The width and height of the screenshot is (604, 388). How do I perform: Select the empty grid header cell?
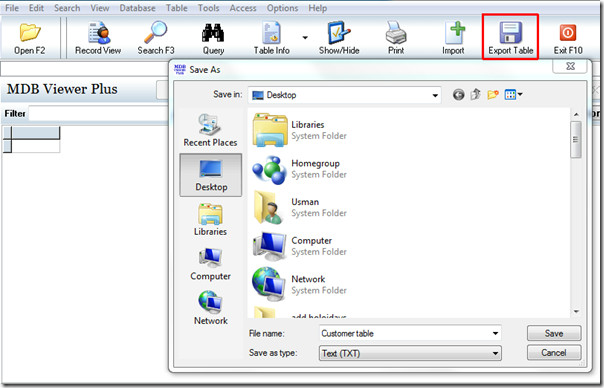[x=35, y=133]
